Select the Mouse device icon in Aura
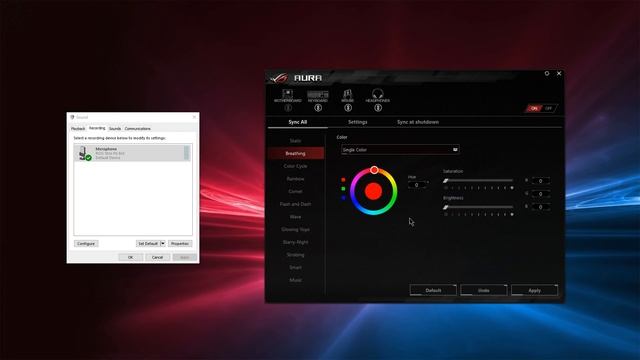Viewport: 640px width, 360px height. pyautogui.click(x=348, y=96)
